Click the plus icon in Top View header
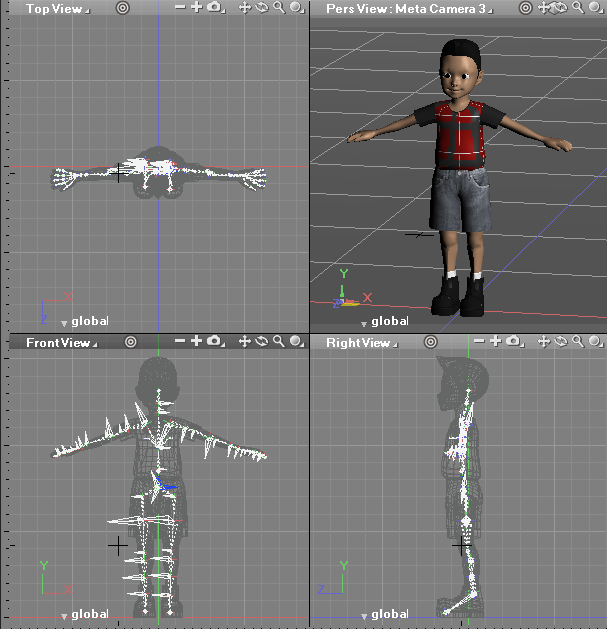 pyautogui.click(x=196, y=8)
